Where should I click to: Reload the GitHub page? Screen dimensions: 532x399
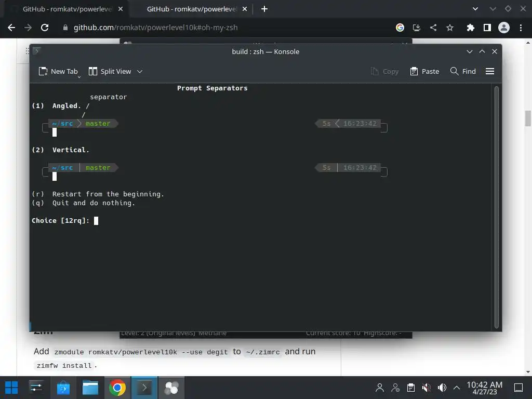45,28
